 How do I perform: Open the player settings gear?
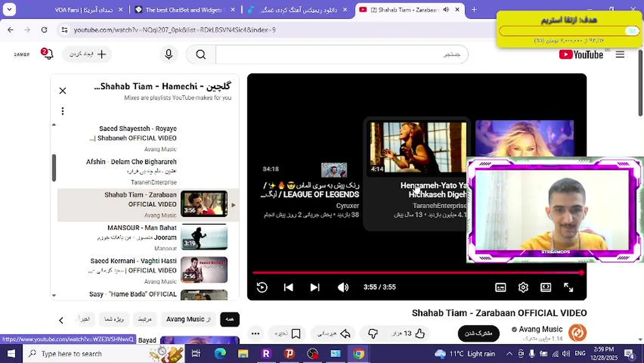tap(523, 287)
